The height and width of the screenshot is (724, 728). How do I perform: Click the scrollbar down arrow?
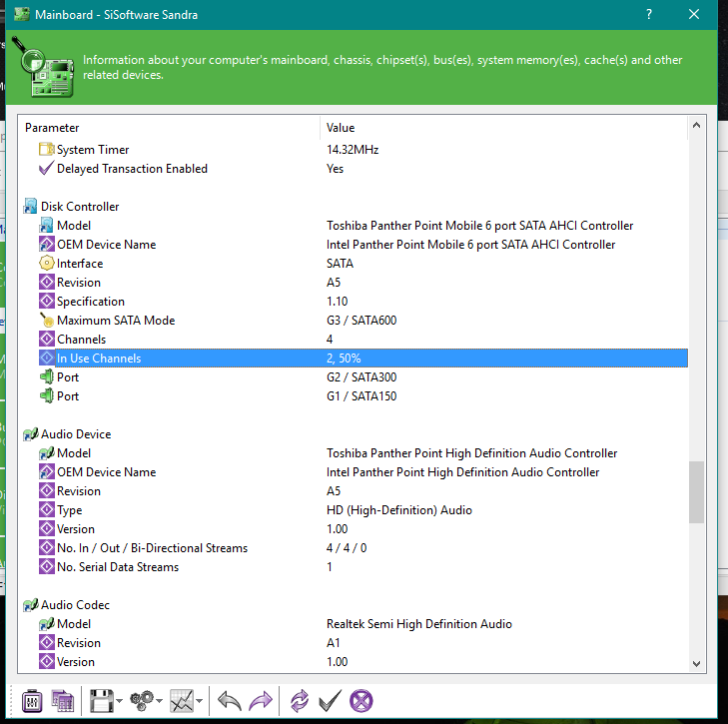pos(696,664)
